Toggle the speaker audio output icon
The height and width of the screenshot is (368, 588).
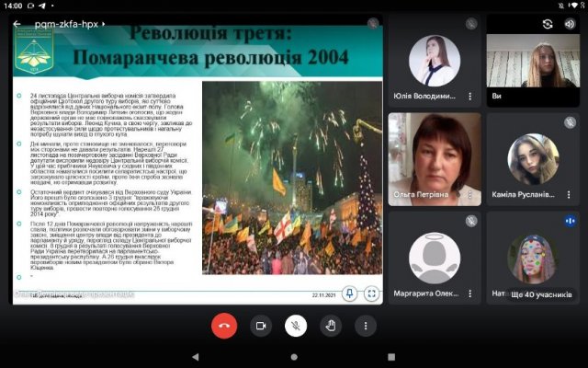tap(570, 25)
